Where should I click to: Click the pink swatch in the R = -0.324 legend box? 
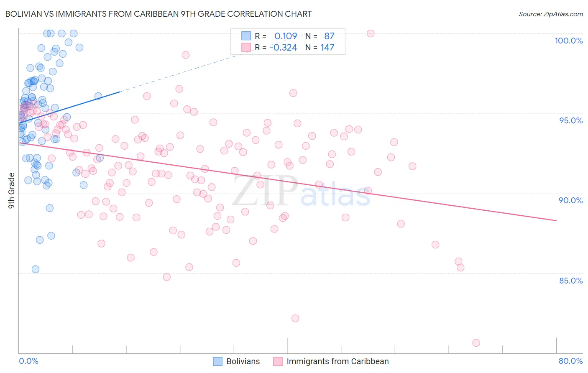point(246,47)
